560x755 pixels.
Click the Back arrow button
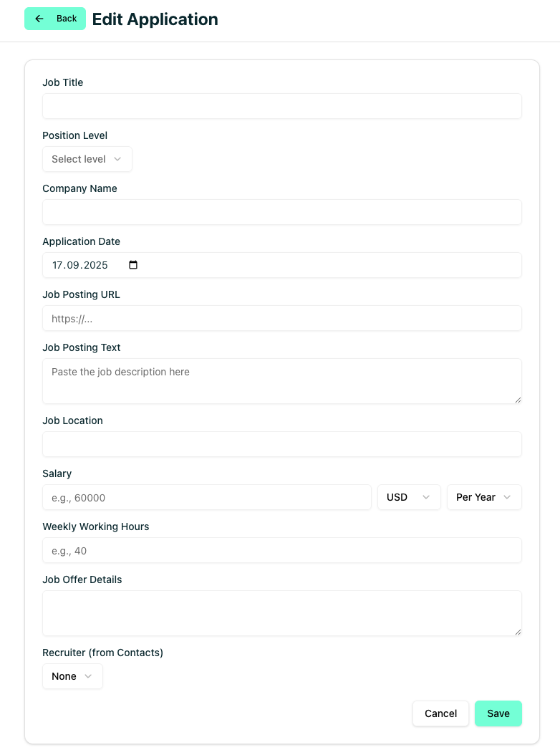pyautogui.click(x=55, y=19)
